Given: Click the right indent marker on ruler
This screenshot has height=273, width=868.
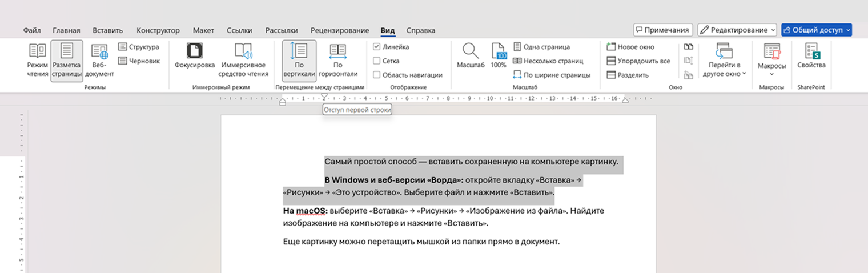Looking at the screenshot, I should [x=625, y=102].
